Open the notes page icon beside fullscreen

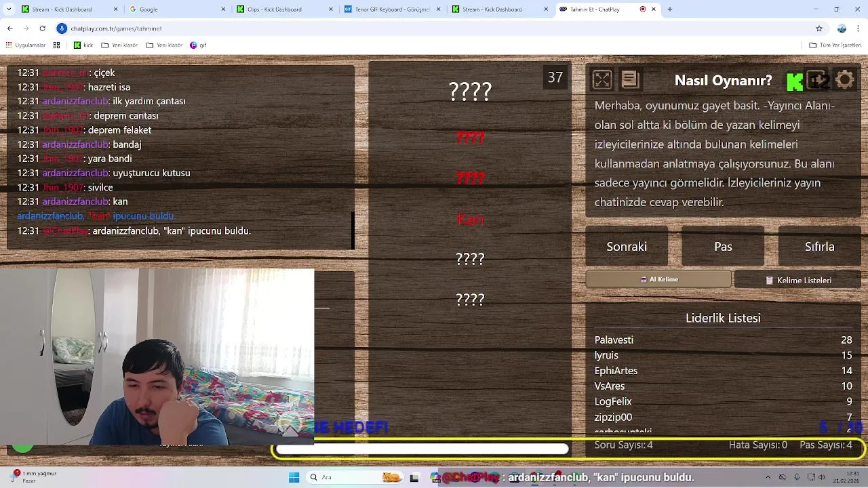click(630, 80)
